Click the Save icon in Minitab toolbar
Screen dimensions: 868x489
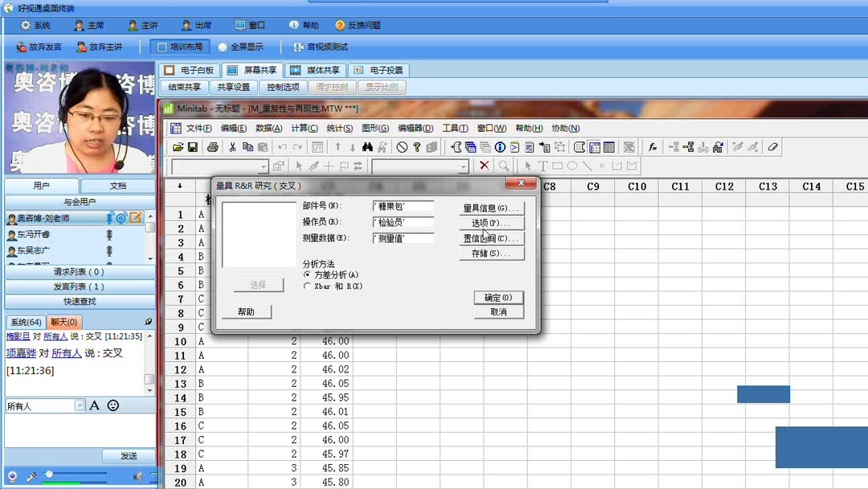pos(191,147)
